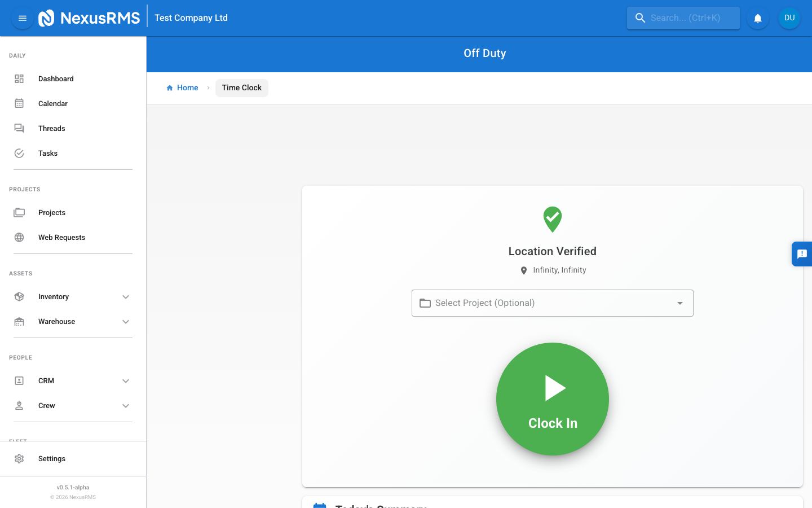
Task: Select the Time Clock breadcrumb chip
Action: 241,87
